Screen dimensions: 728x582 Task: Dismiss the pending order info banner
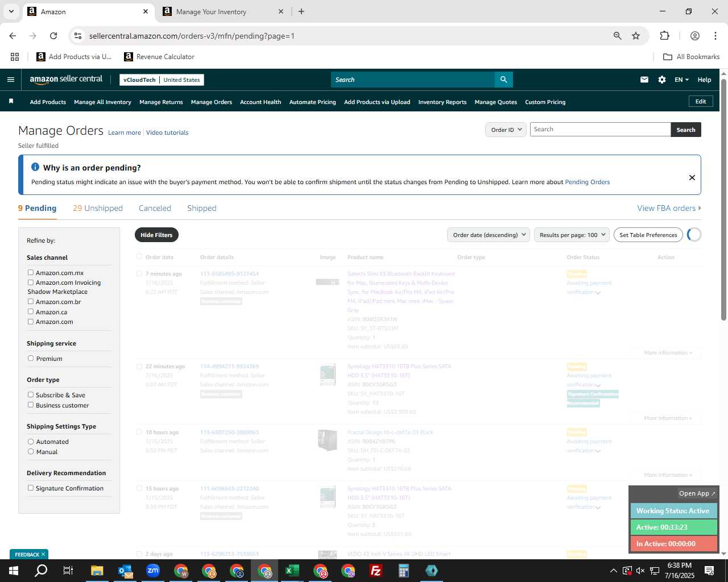click(x=692, y=177)
